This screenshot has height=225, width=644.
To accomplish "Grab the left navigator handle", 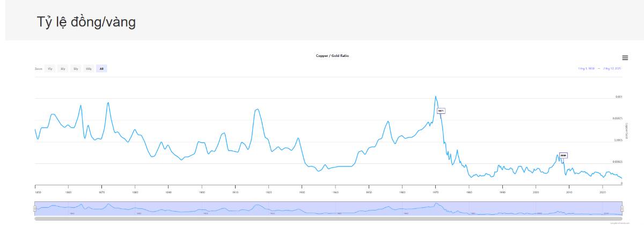I will (x=35, y=208).
